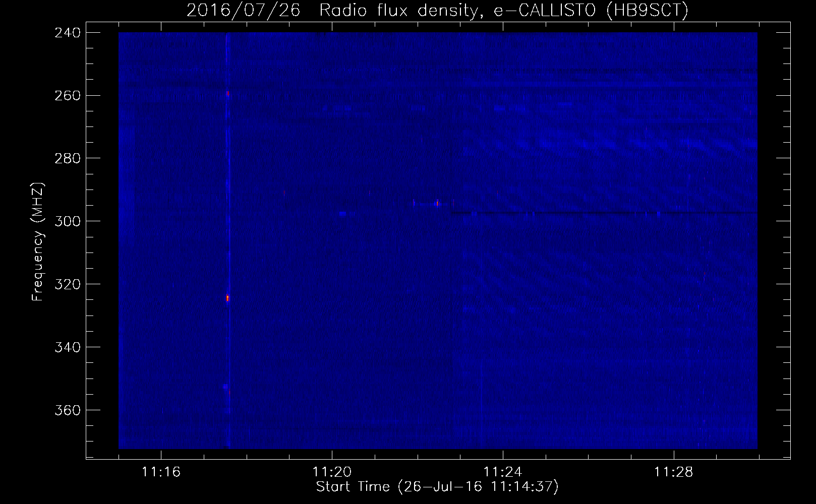
Task: Click the 260 frequency tick label
Action: (x=67, y=95)
